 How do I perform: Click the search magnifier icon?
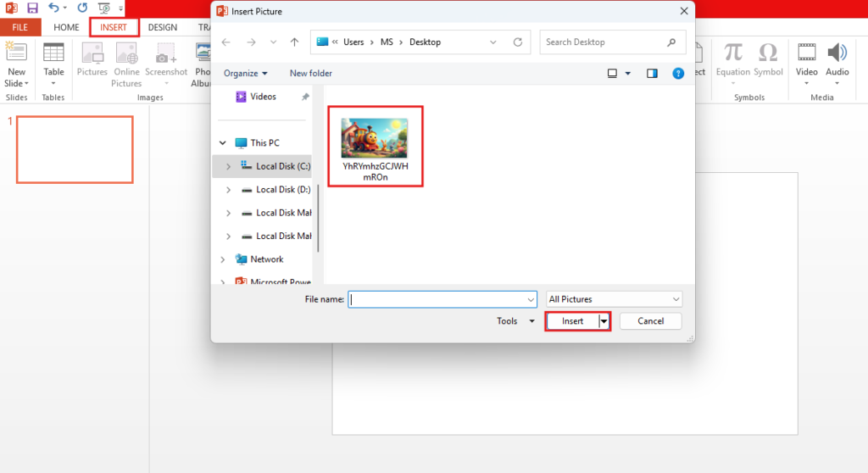(x=671, y=42)
